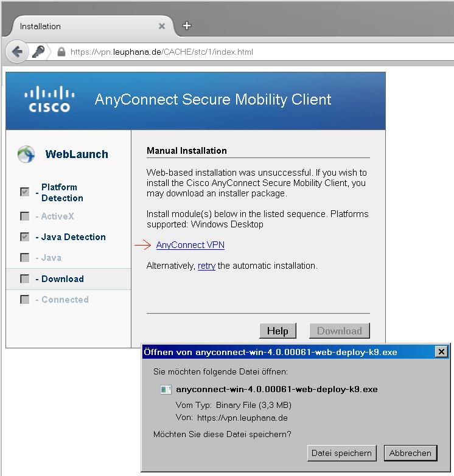This screenshot has height=476, width=454.
Task: Click the WebLaunch globe icon
Action: tap(26, 154)
